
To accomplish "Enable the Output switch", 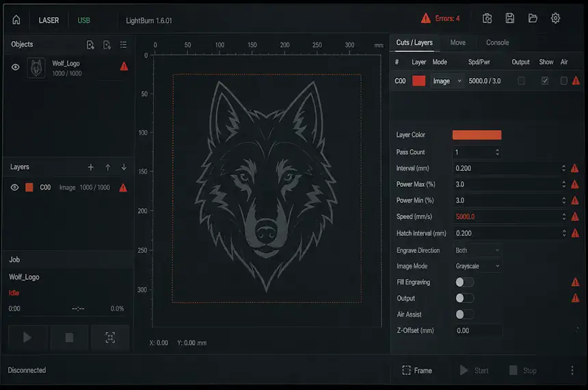I will click(465, 298).
